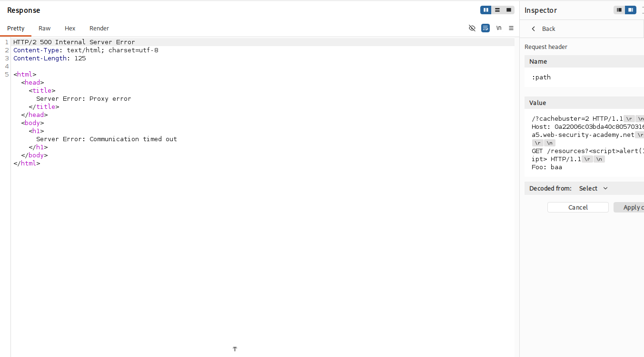Viewport: 644px width, 357px height.
Task: Click the opening <head> tag
Action: tap(32, 82)
